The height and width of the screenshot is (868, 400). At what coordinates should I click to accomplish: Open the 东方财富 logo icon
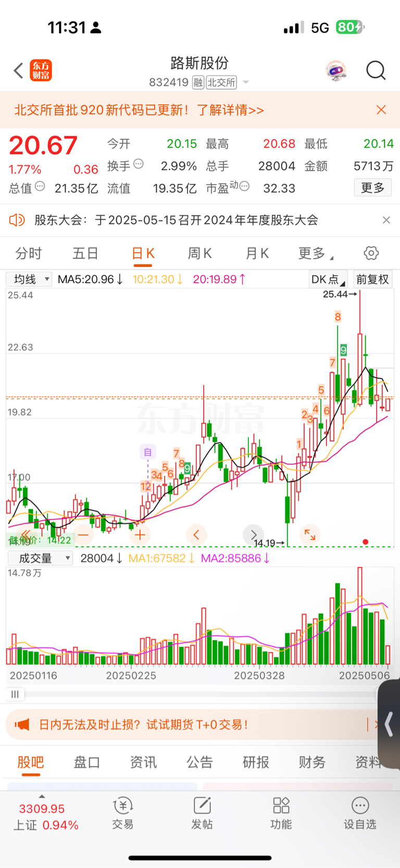pos(41,70)
